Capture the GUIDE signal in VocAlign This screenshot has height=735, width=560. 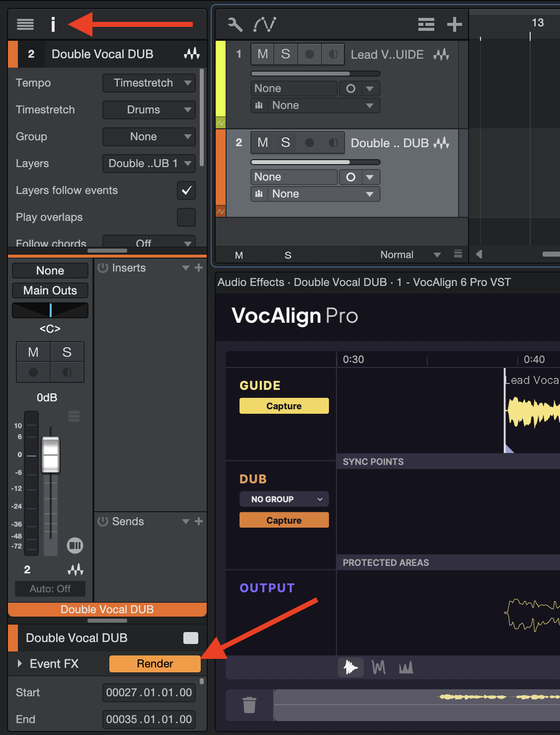click(x=284, y=405)
